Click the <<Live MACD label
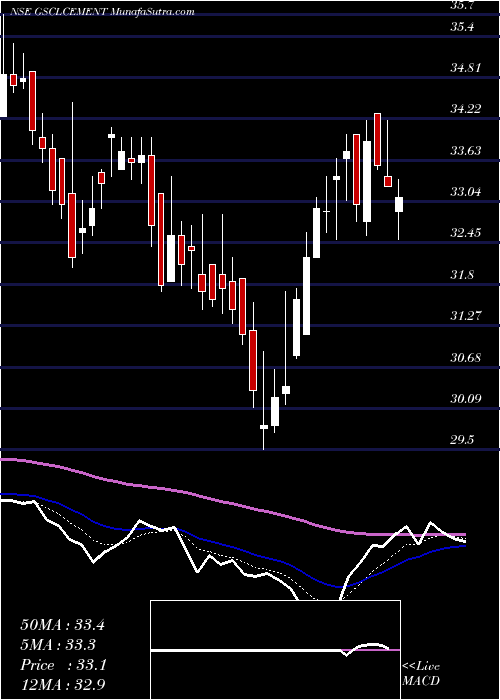 coord(421,673)
